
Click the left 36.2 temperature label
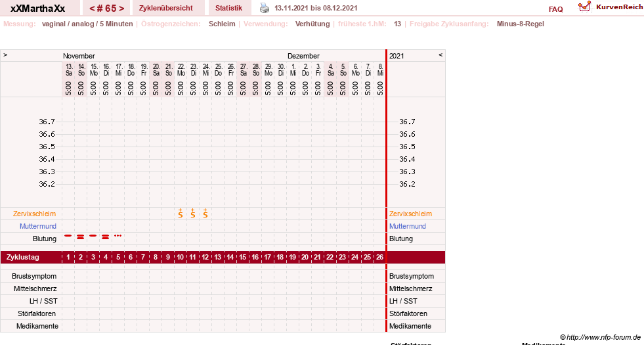pos(47,184)
